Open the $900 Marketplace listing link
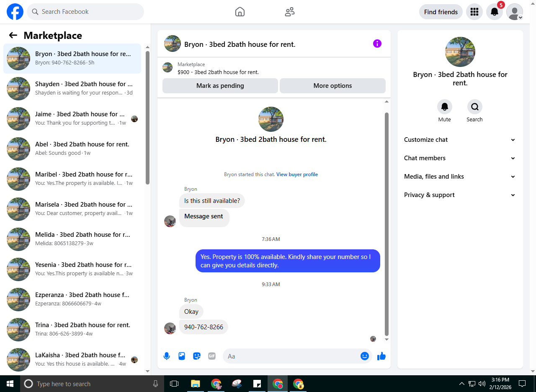This screenshot has width=536, height=392. click(x=218, y=72)
